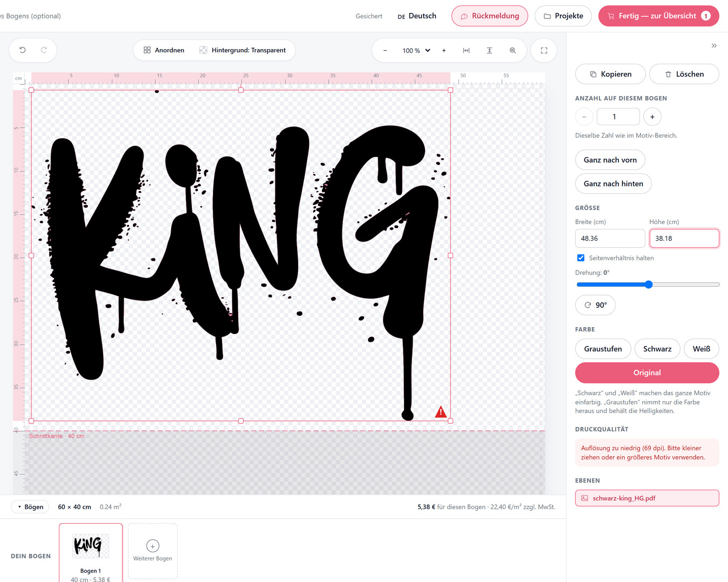Screen dimensions: 728x582
Task: Redo the last action
Action: 44,50
